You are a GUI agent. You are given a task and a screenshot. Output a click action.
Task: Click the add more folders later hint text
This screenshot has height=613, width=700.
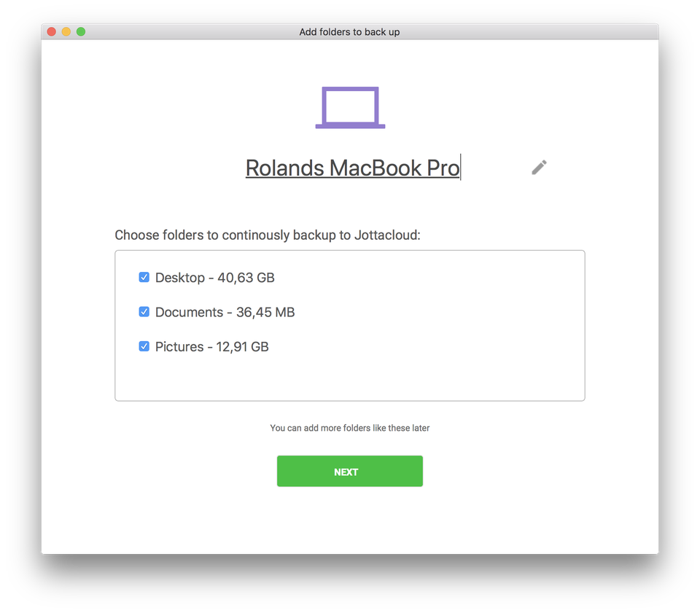(x=349, y=428)
